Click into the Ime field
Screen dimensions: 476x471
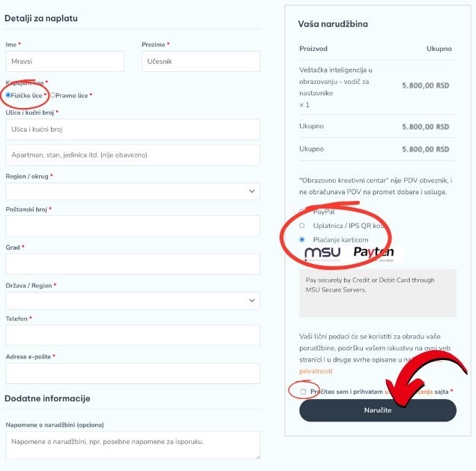tap(64, 61)
